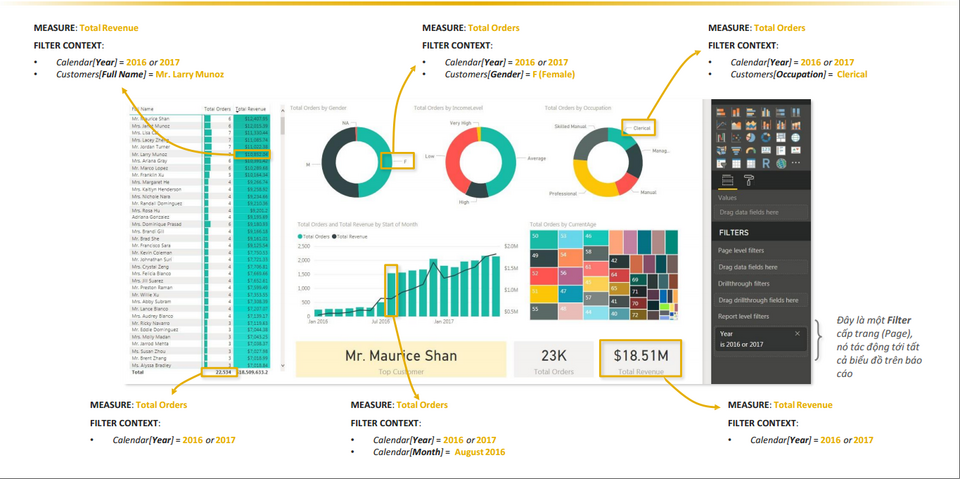Viewport: 960px width, 479px height.
Task: Select Mr. Larry Munoz revenue cell in table
Action: [253, 154]
